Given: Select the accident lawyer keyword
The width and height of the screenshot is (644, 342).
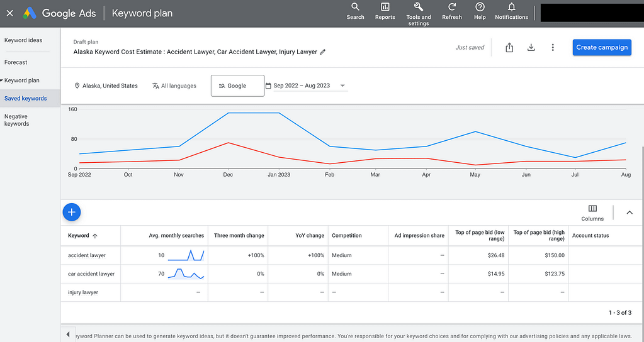Looking at the screenshot, I should (87, 255).
